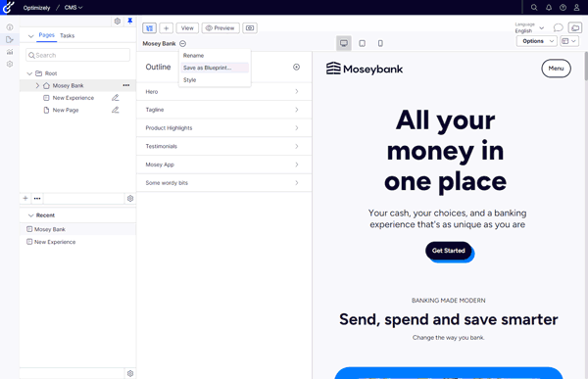The image size is (588, 379).
Task: Open the Language English dropdown
Action: (529, 27)
